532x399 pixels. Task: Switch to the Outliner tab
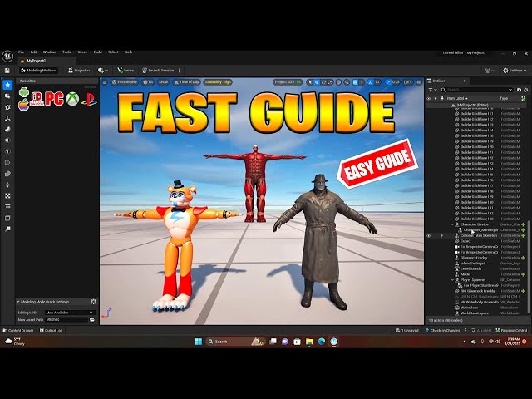coord(447,81)
